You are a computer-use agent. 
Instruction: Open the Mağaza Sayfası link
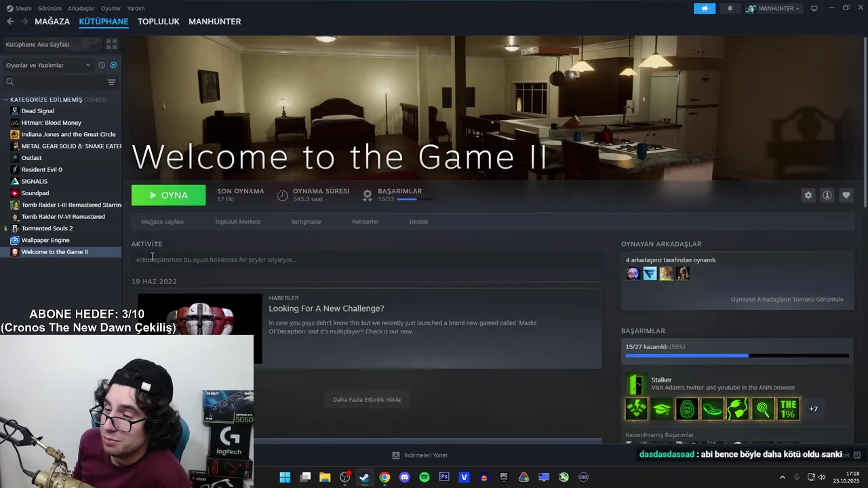[162, 222]
